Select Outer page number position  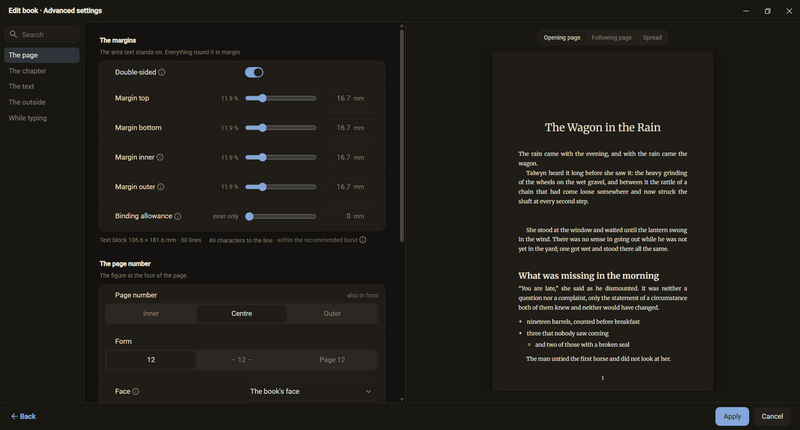(x=332, y=314)
